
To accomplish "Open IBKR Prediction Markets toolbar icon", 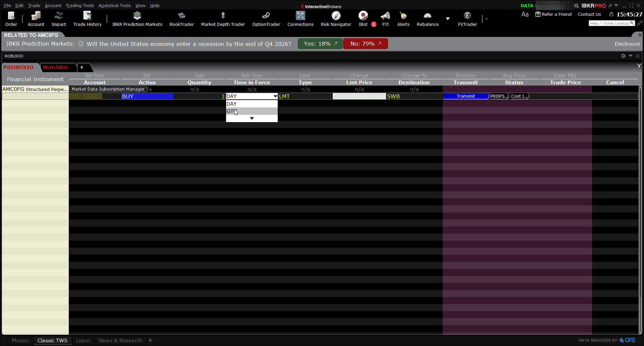I will pos(137,19).
